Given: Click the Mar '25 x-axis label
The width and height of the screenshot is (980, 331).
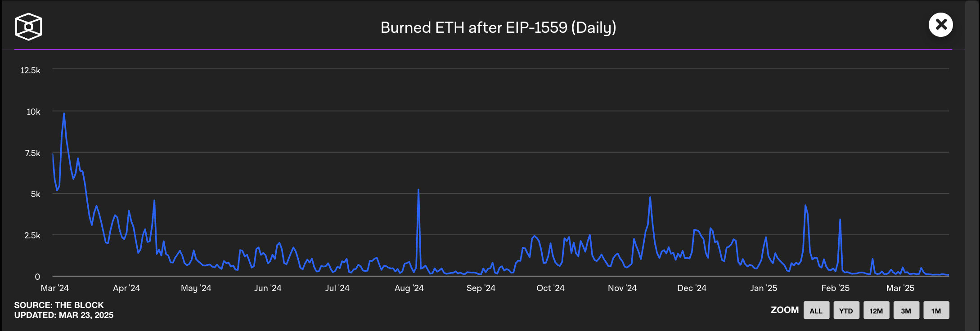Looking at the screenshot, I should coord(900,288).
